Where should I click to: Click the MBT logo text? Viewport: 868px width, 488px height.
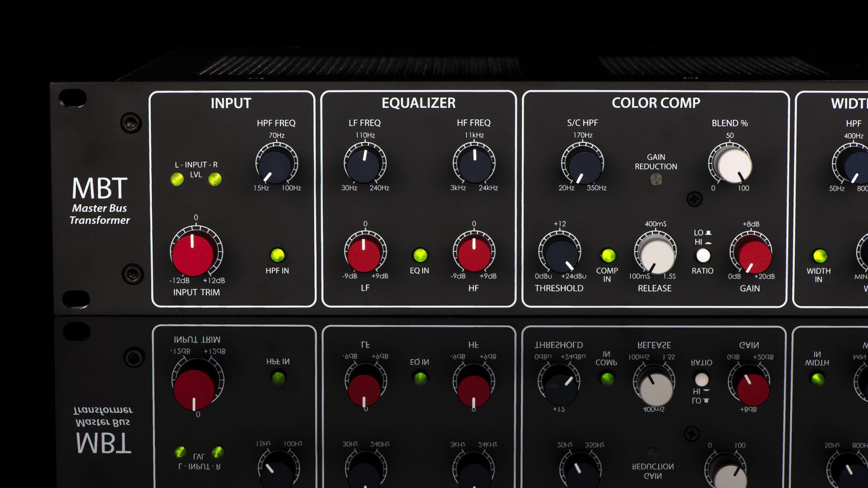click(99, 189)
